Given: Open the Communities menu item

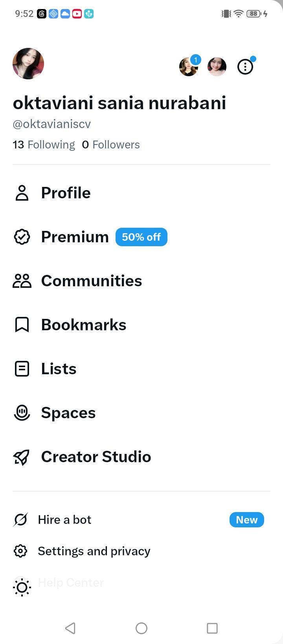Looking at the screenshot, I should point(141,281).
